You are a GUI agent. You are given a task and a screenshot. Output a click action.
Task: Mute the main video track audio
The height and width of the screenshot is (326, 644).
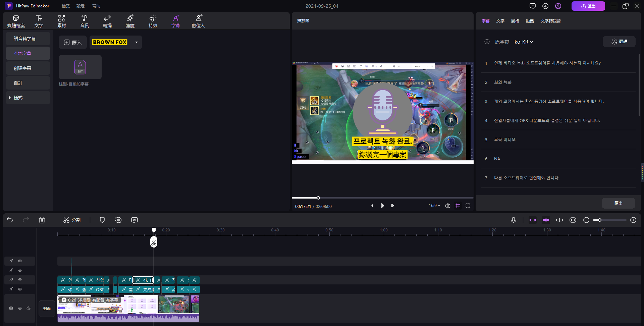[29, 308]
